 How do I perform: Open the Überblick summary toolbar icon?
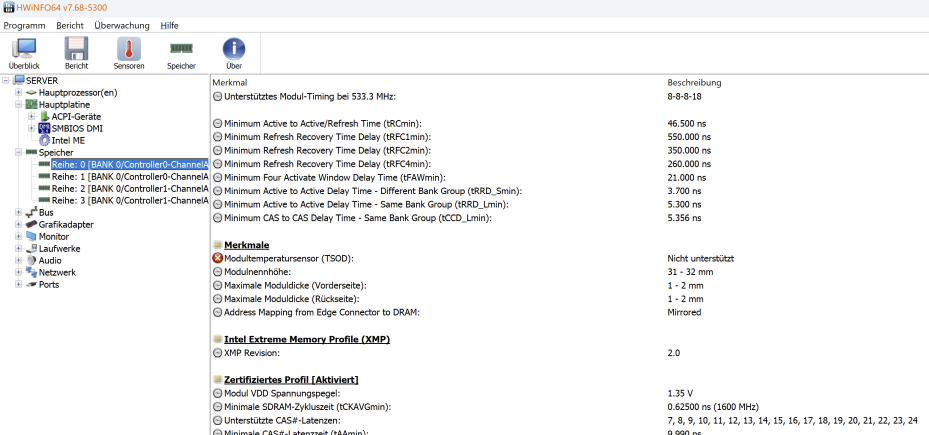(x=24, y=49)
